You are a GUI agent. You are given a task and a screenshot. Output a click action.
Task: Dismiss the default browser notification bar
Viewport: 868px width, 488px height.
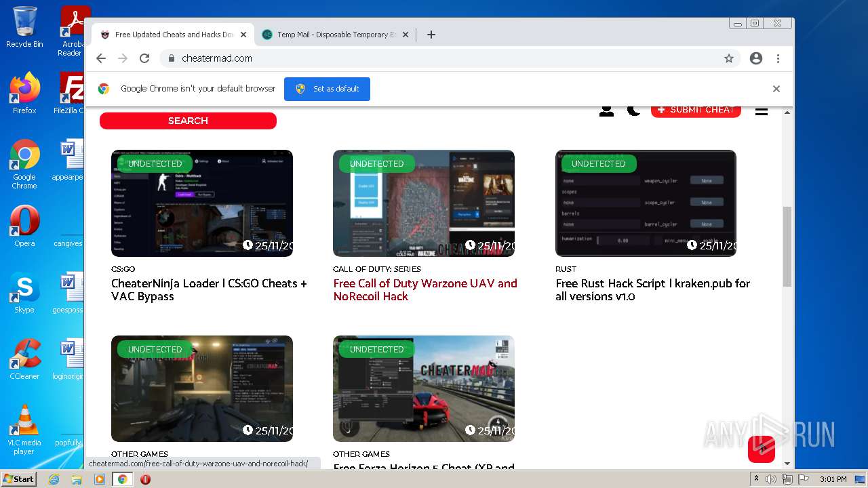point(776,89)
